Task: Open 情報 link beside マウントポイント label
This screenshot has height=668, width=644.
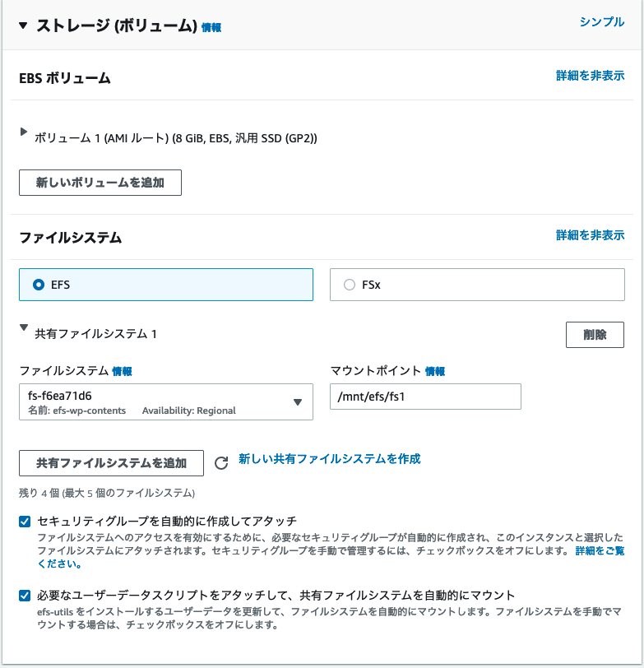Action: pos(435,372)
